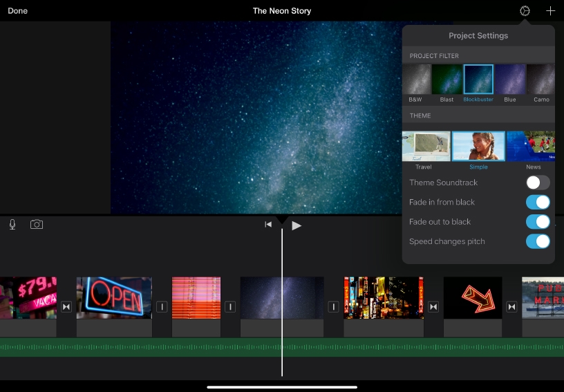Image resolution: width=564 pixels, height=392 pixels.
Task: Tap transition icon after pink neon clip
Action: (x=66, y=307)
